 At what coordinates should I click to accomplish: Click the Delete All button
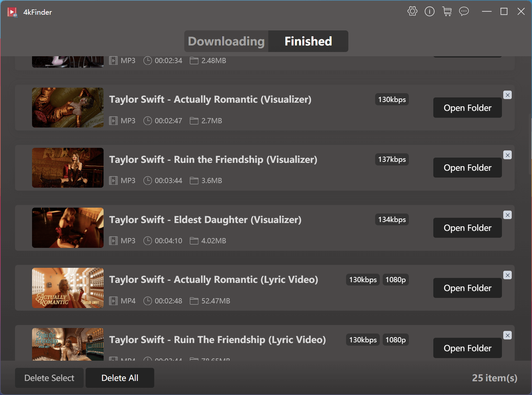point(120,378)
